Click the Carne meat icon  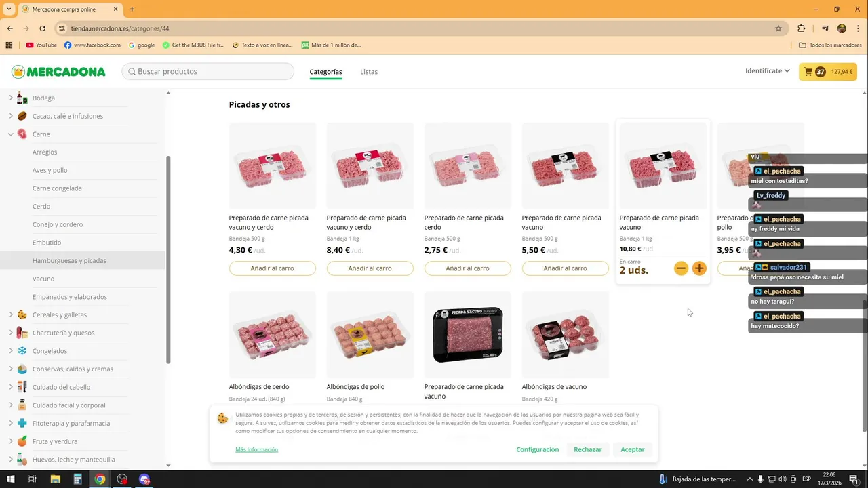tap(22, 134)
